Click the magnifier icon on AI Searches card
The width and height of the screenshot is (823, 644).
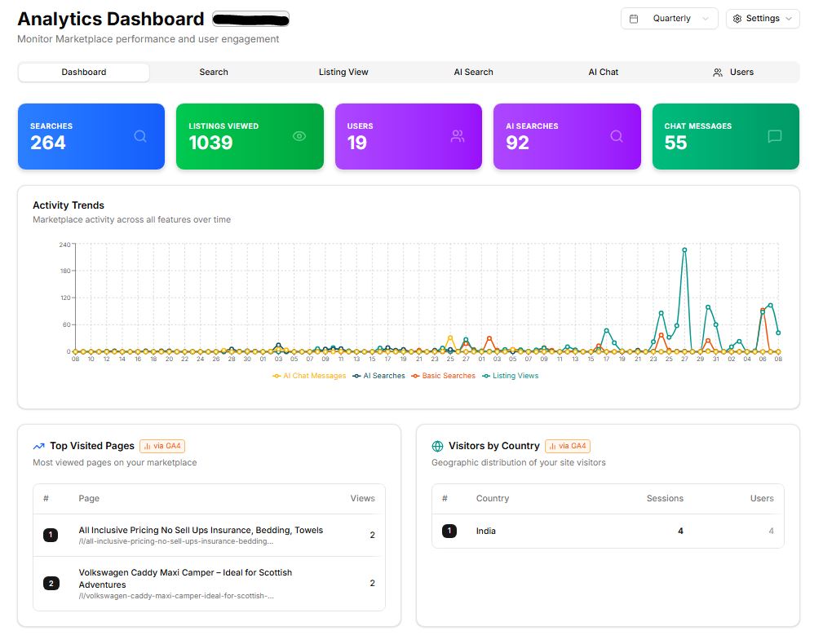(617, 136)
